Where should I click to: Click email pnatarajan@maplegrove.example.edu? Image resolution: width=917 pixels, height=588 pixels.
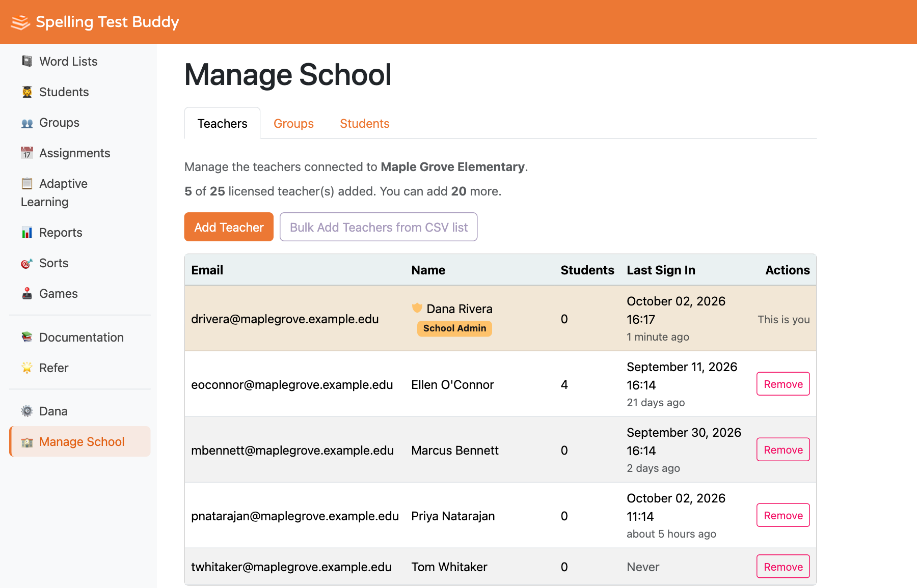[x=295, y=516]
